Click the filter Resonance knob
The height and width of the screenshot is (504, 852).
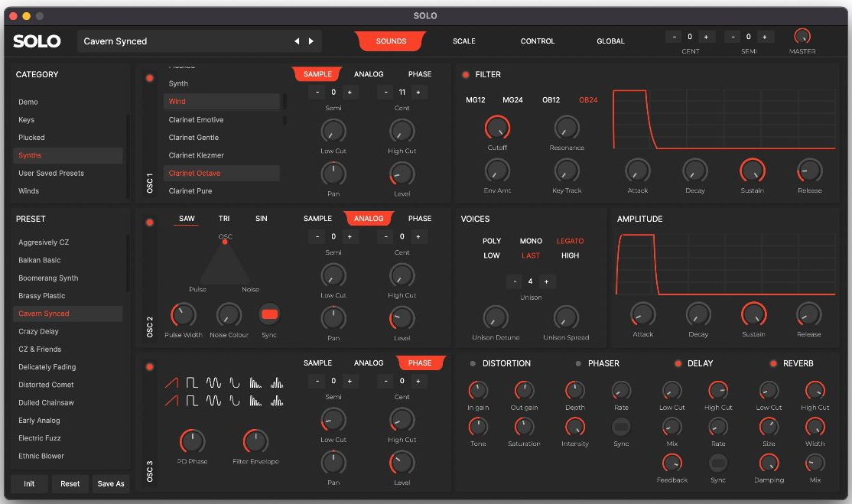[x=567, y=128]
